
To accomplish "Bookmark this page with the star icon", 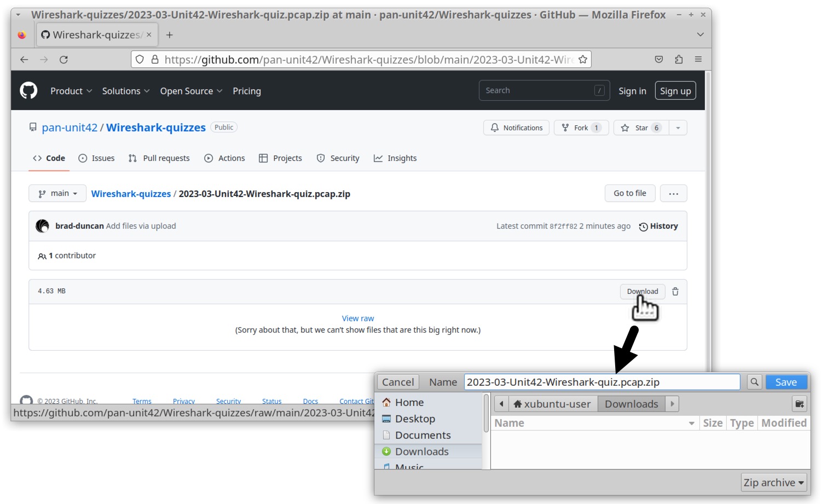I will (583, 59).
